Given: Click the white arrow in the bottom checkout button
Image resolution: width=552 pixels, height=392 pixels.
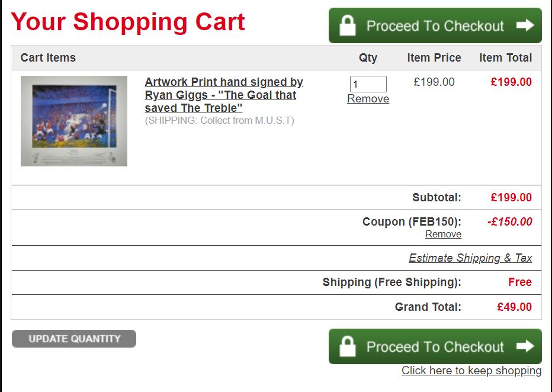Looking at the screenshot, I should [x=525, y=346].
